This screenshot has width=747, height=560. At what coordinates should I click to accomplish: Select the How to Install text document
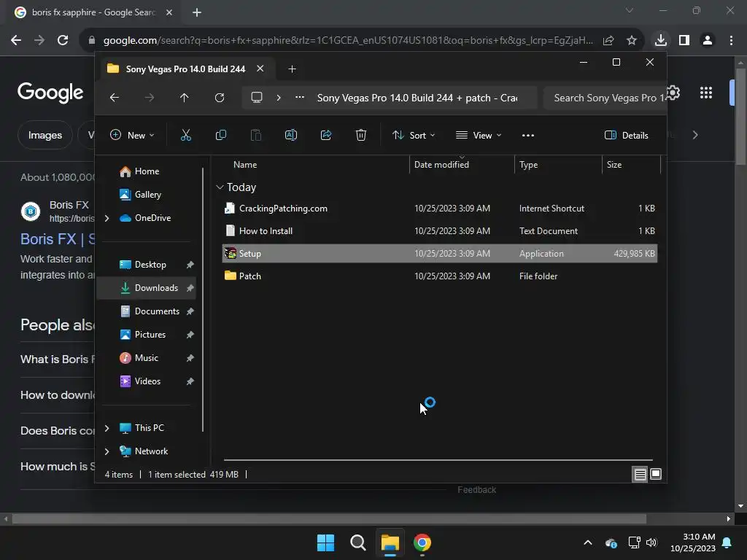(440, 231)
